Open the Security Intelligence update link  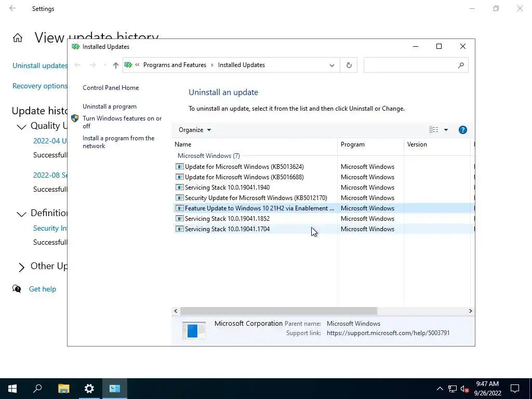pyautogui.click(x=50, y=229)
